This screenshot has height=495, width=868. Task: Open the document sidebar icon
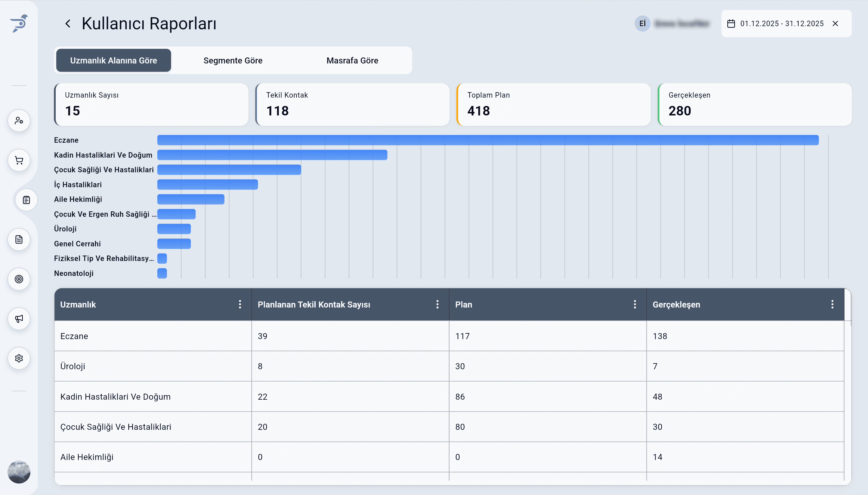click(19, 239)
